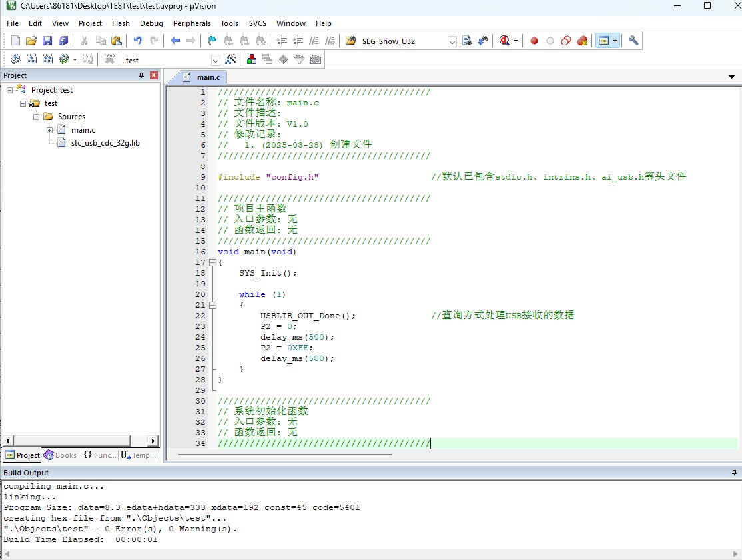Image resolution: width=742 pixels, height=560 pixels.
Task: Click the Batch Build icon
Action: point(64,59)
